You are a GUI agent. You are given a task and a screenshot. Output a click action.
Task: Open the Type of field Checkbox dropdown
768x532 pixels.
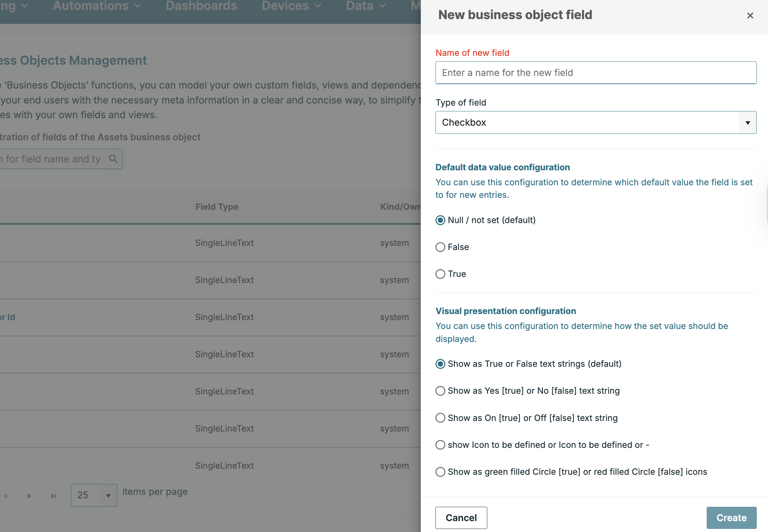pyautogui.click(x=596, y=122)
